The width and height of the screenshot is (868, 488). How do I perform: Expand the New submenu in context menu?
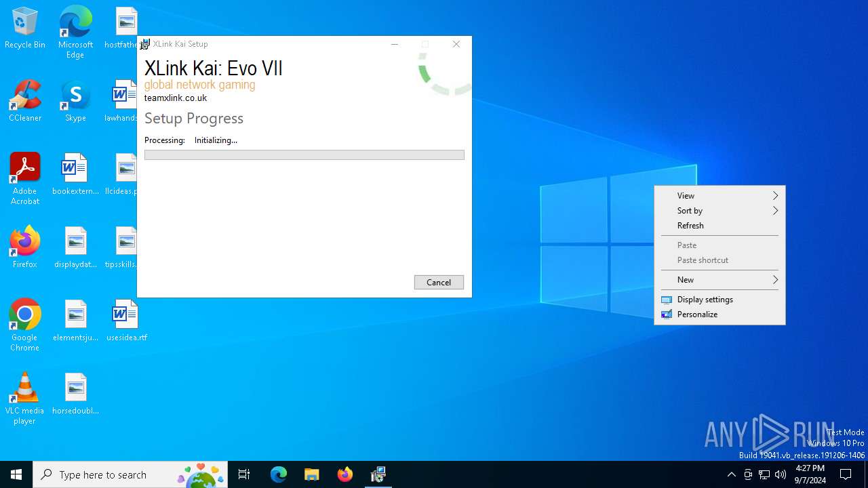point(719,280)
